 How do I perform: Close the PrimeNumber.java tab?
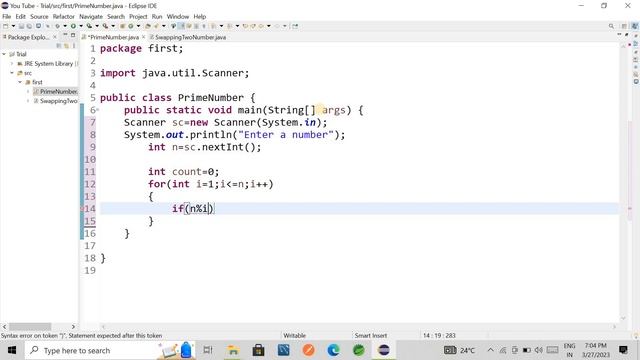[x=143, y=37]
